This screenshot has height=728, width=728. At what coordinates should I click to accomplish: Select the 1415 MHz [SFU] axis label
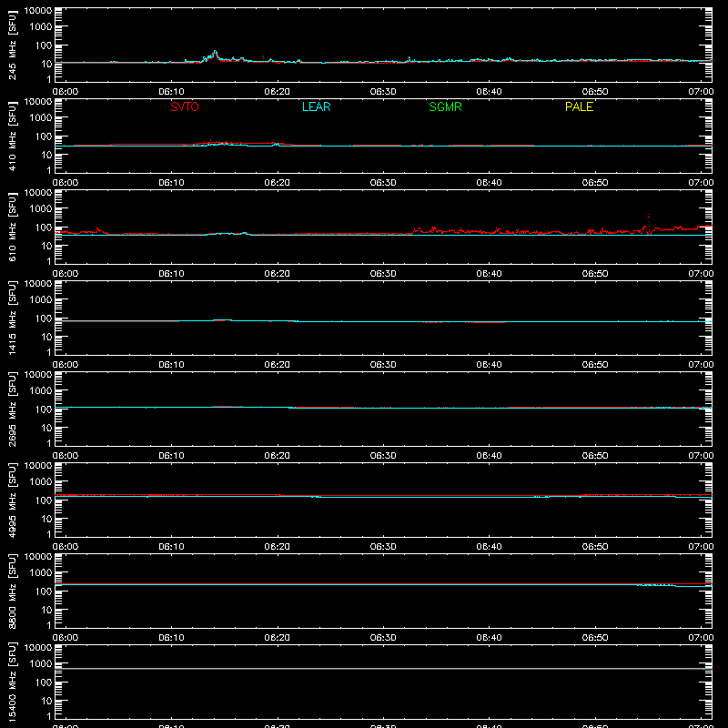[x=12, y=318]
